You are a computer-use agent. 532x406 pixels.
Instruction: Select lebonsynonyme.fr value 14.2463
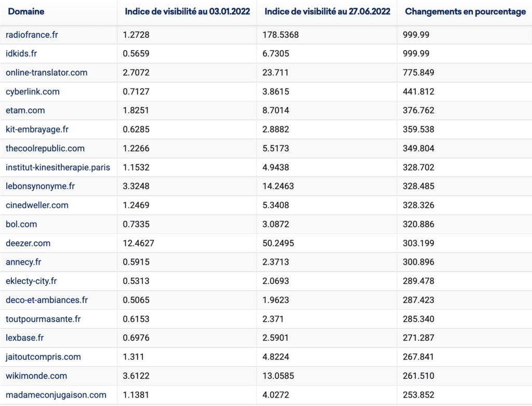(278, 187)
